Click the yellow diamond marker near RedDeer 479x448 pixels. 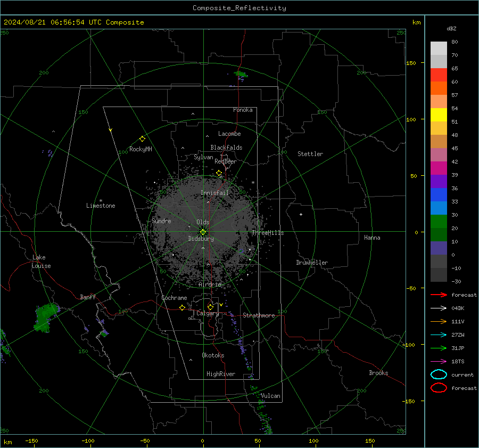[x=219, y=173]
